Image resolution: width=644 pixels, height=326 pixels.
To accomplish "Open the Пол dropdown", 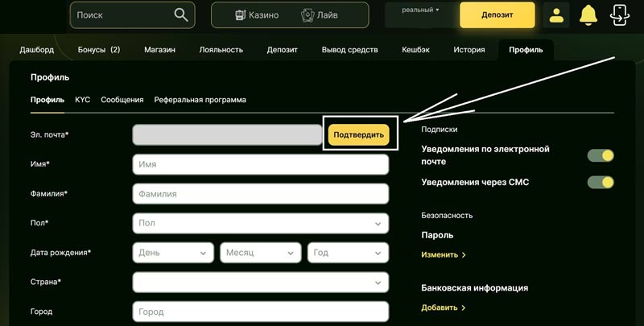I will coord(260,223).
